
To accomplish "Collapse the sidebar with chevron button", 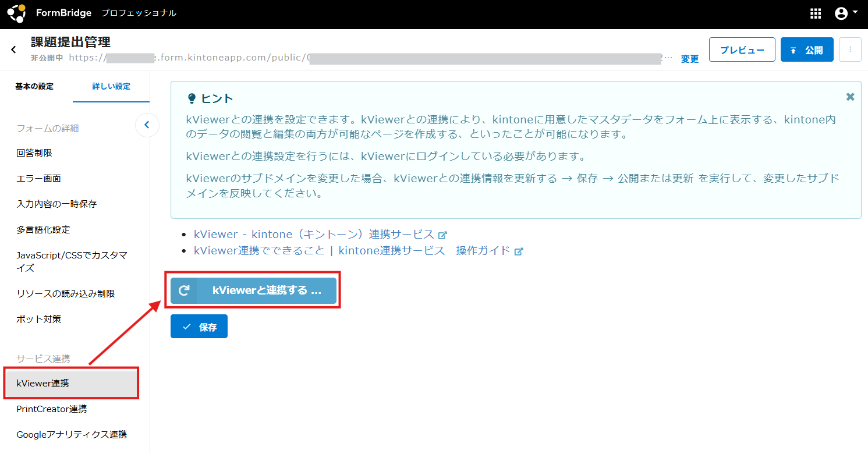I will pos(147,125).
